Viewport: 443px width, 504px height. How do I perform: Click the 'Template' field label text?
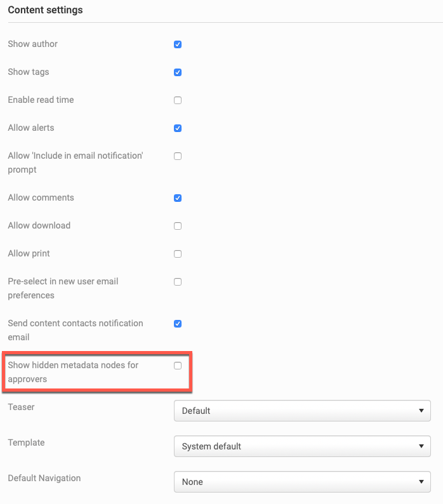point(26,442)
